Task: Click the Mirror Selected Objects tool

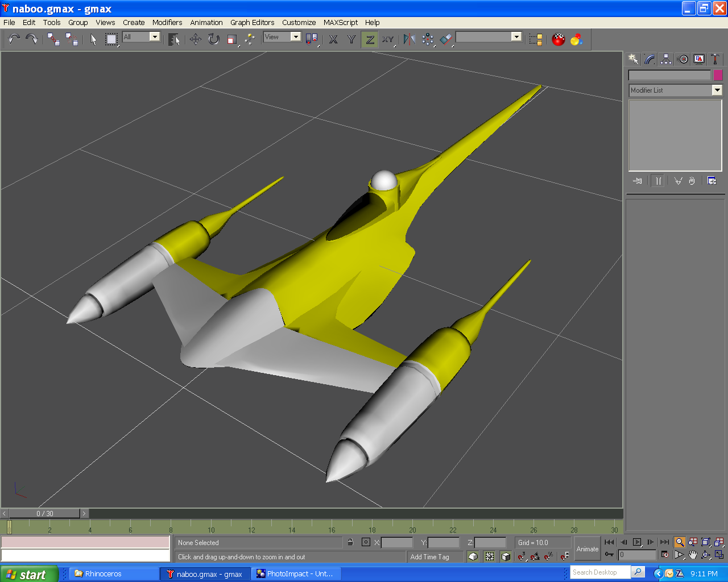Action: (x=409, y=39)
